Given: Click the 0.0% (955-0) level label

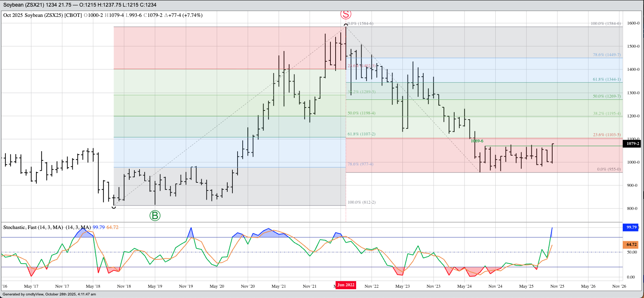Looking at the screenshot, I should [x=609, y=169].
